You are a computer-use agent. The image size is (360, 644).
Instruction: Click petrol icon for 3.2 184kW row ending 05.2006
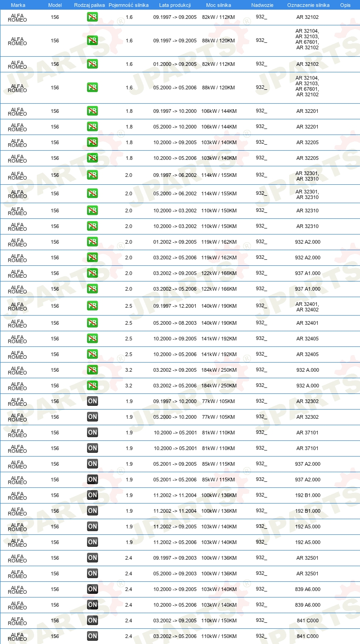click(92, 386)
